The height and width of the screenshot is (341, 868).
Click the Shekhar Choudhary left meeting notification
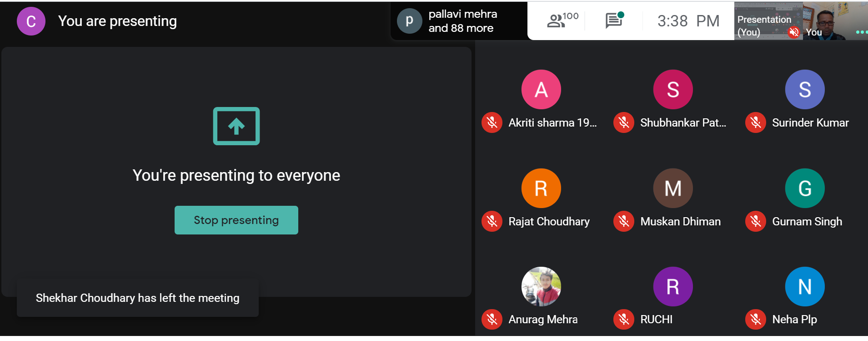click(137, 298)
